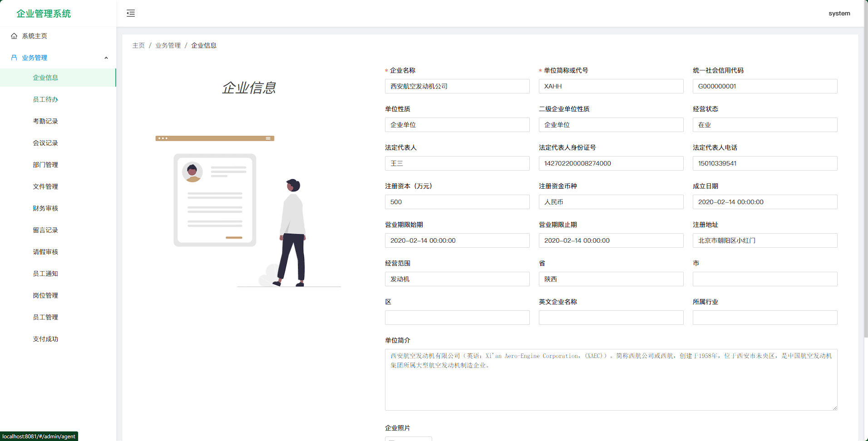Click the home icon beside 系统主页
The height and width of the screenshot is (441, 868).
[x=14, y=36]
